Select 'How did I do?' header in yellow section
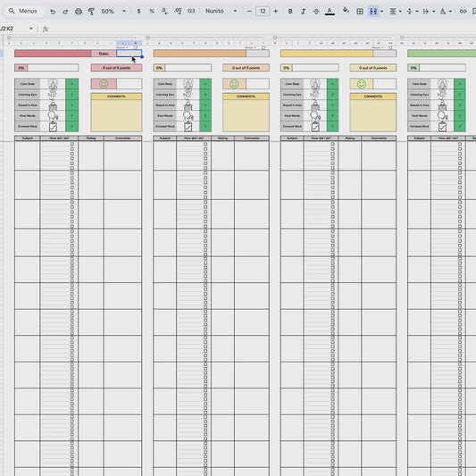Image resolution: width=476 pixels, height=476 pixels. [x=321, y=138]
